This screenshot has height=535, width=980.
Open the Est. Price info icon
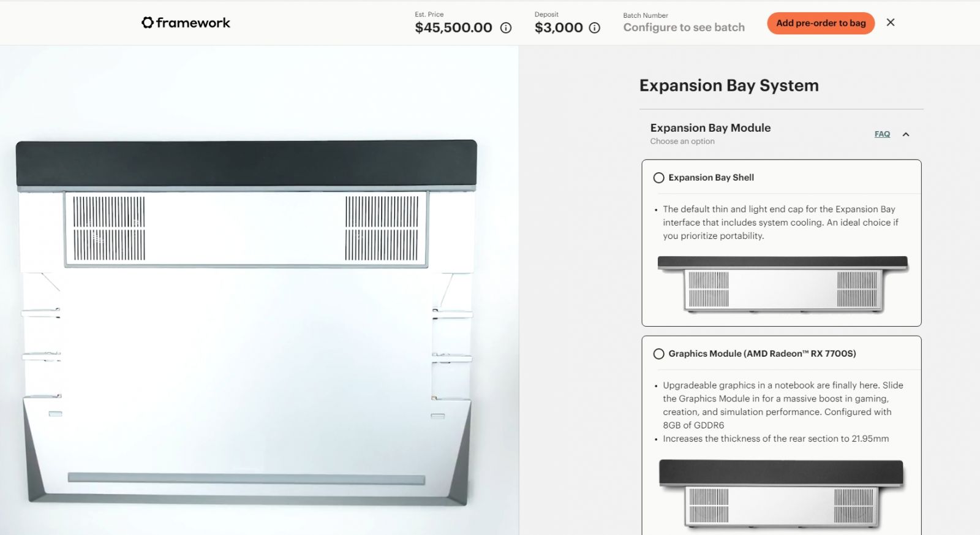pyautogui.click(x=506, y=28)
